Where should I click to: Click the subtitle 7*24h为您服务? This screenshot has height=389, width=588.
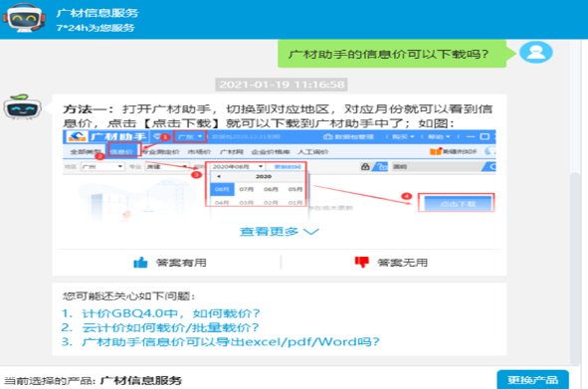click(x=96, y=28)
